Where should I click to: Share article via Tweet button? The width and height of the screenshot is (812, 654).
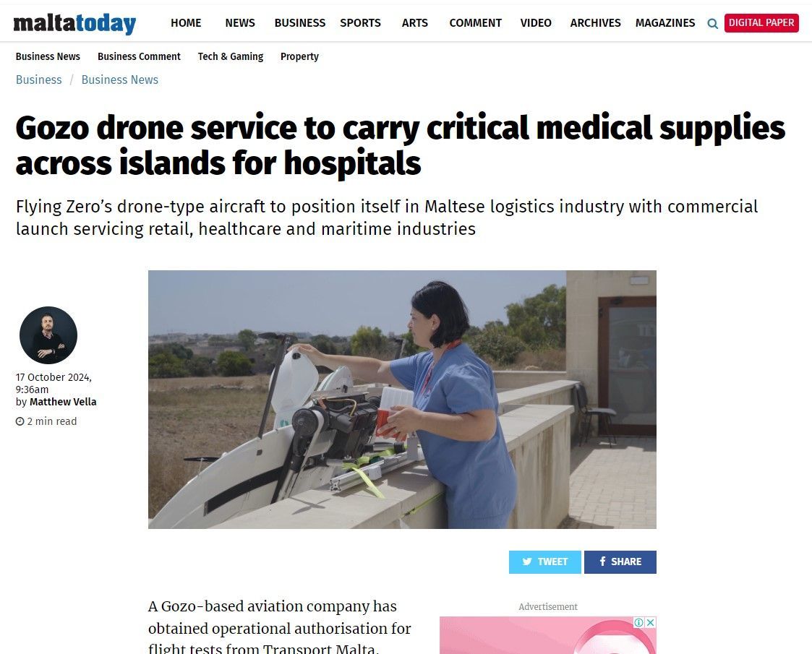[x=544, y=562]
